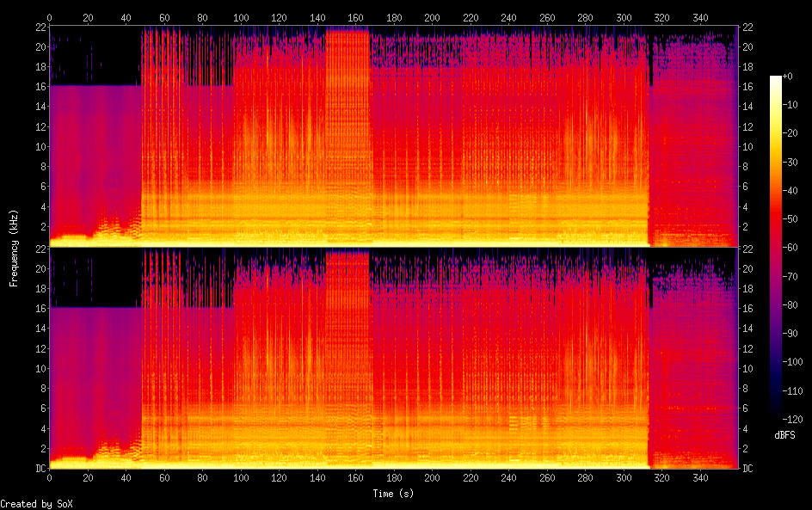Click the black cutoff region in lower channel's top-left
This screenshot has width=812, height=510.
(93, 278)
